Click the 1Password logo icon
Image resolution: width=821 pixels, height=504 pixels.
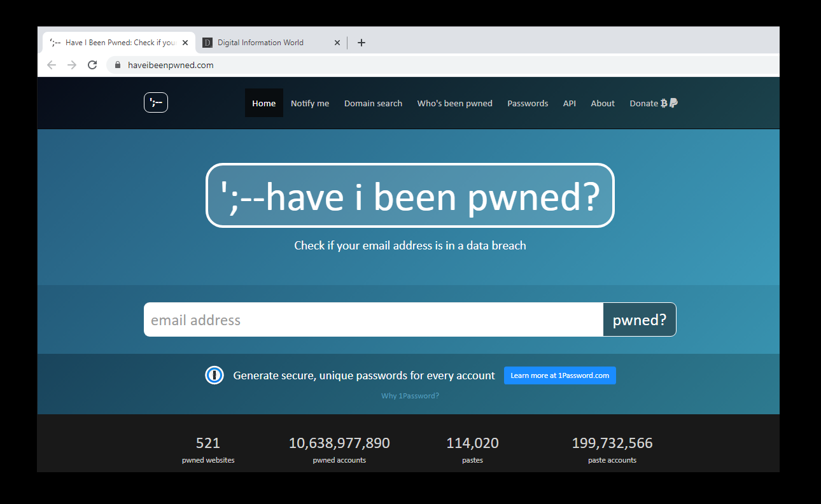coord(214,375)
